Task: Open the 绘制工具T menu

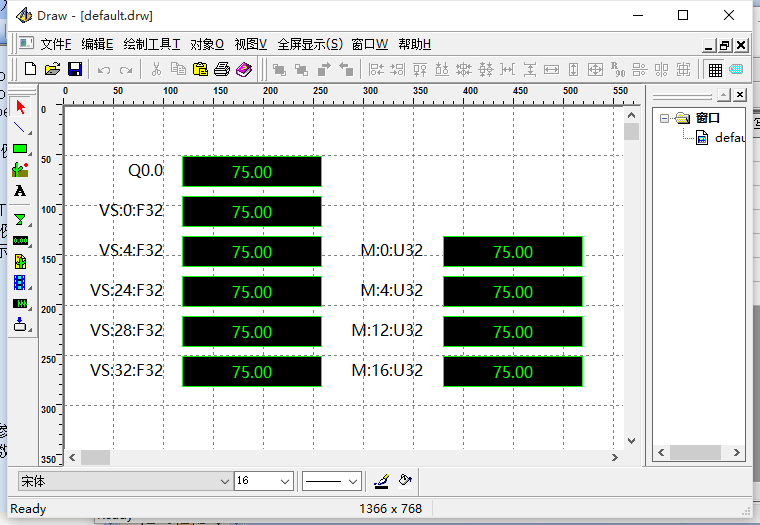Action: [152, 45]
